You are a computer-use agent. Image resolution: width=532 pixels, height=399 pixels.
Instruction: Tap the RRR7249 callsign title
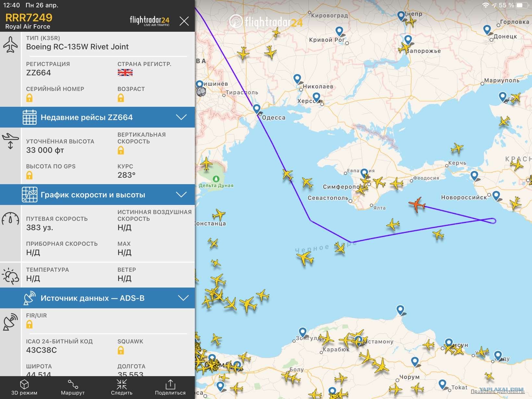click(x=29, y=17)
